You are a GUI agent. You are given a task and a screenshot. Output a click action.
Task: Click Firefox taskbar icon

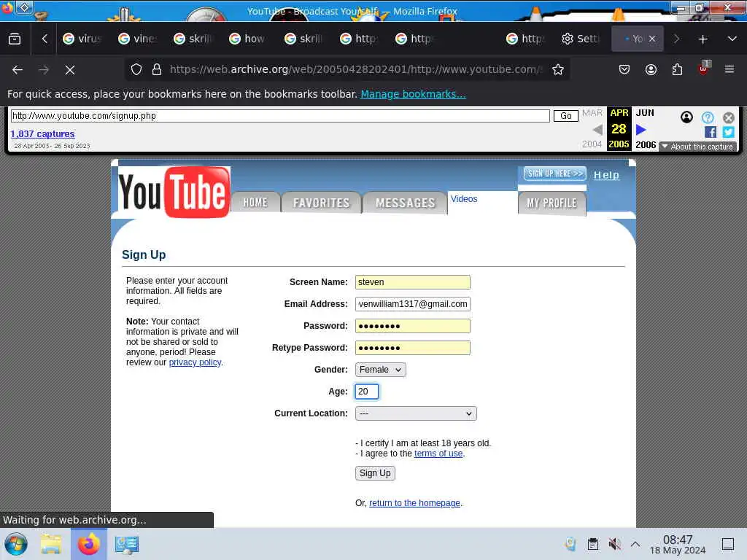88,544
